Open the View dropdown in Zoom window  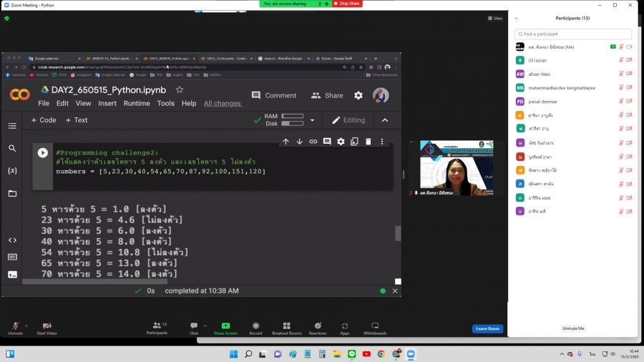tap(494, 18)
